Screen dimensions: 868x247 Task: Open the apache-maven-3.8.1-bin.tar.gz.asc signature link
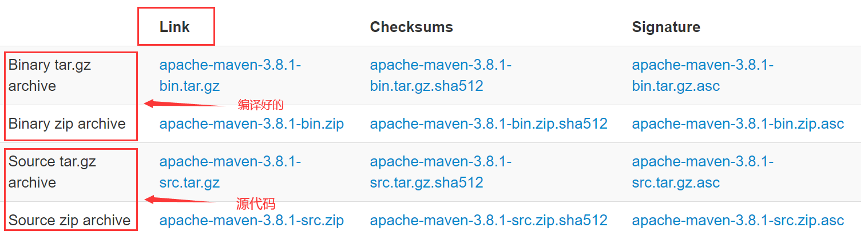(703, 75)
